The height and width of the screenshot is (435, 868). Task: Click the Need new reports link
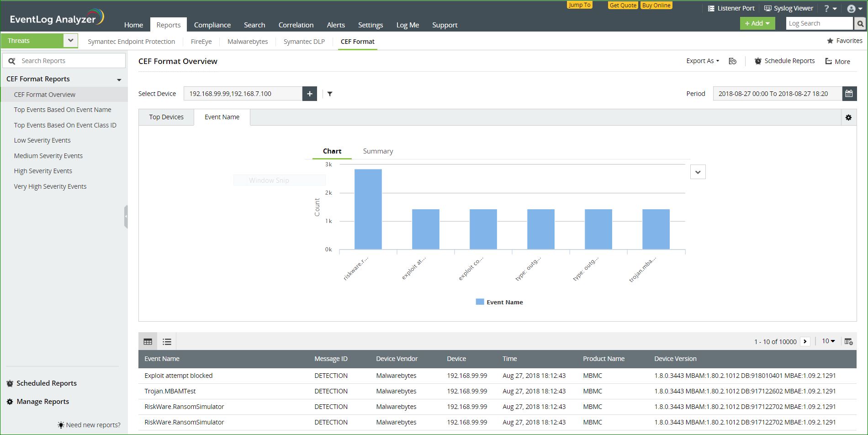(x=93, y=424)
